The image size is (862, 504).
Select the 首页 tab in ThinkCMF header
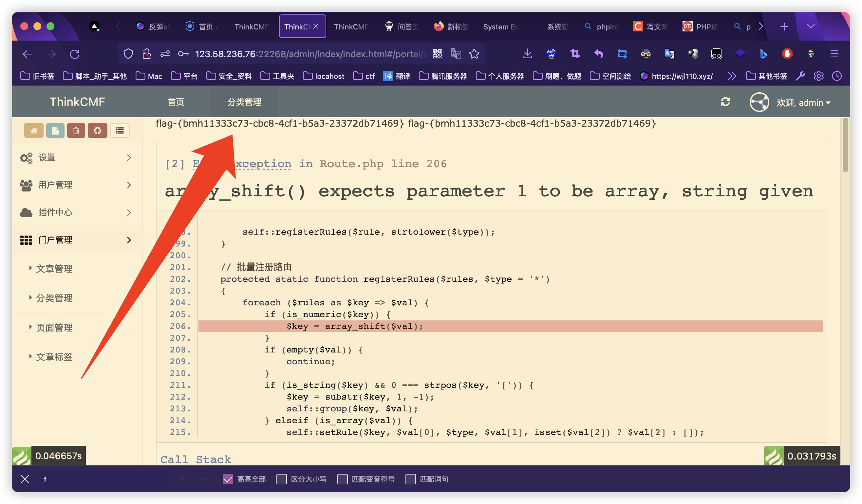[x=176, y=102]
